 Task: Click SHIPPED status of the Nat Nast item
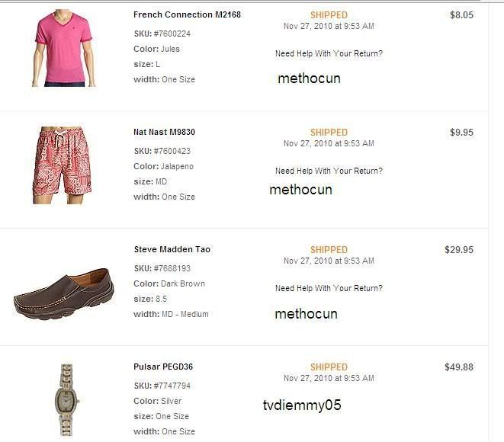[329, 133]
